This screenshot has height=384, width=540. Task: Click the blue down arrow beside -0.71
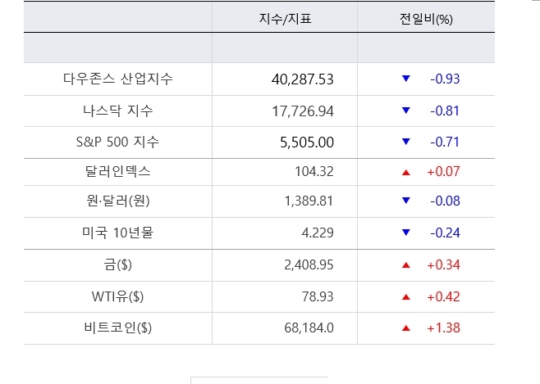coord(406,141)
